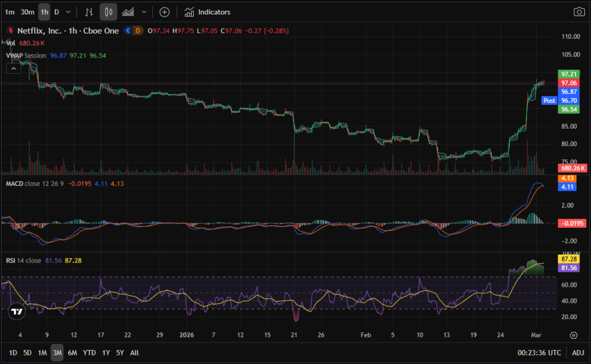
Task: Collapse the indicator legend with chevron button
Action: (13, 68)
